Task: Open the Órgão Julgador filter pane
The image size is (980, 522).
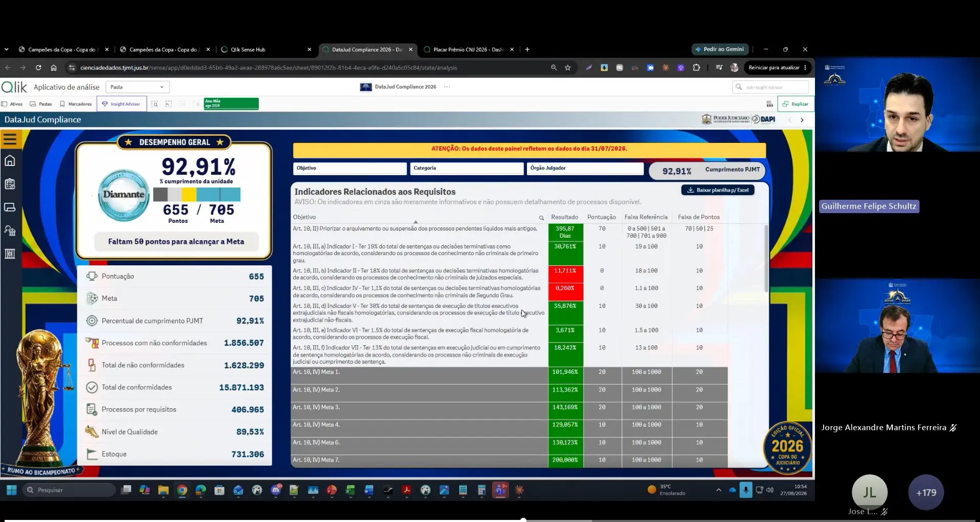Action: [x=585, y=169]
